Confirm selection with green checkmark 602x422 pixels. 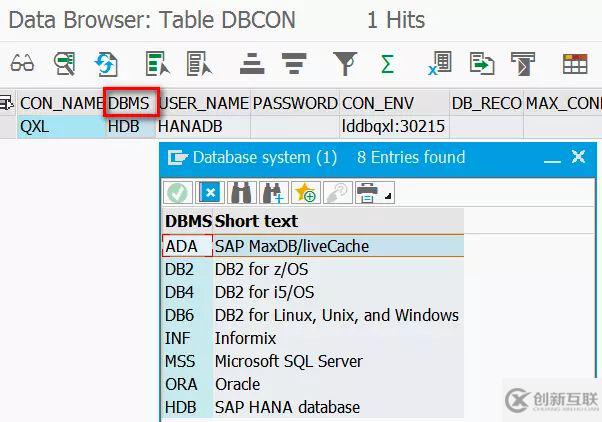178,193
